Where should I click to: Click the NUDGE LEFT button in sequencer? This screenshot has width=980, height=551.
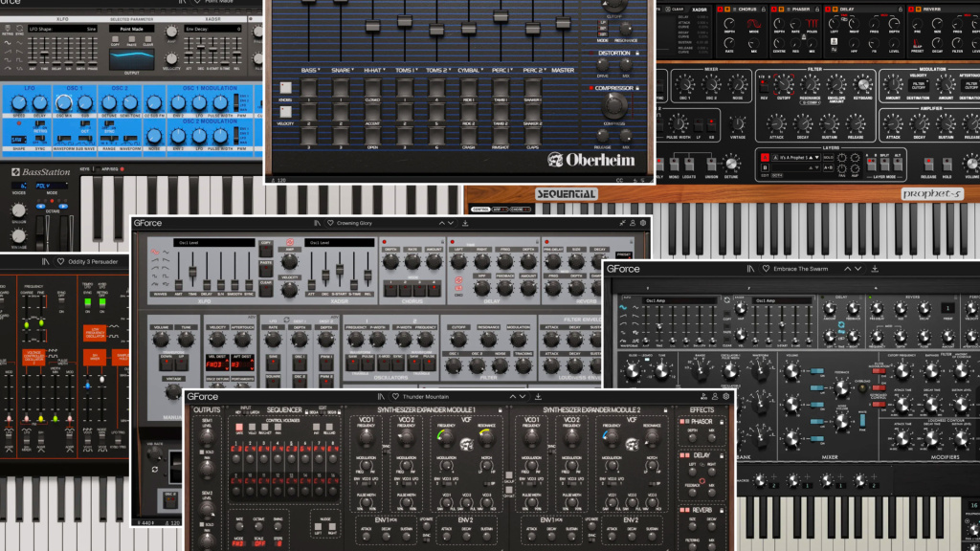318,528
